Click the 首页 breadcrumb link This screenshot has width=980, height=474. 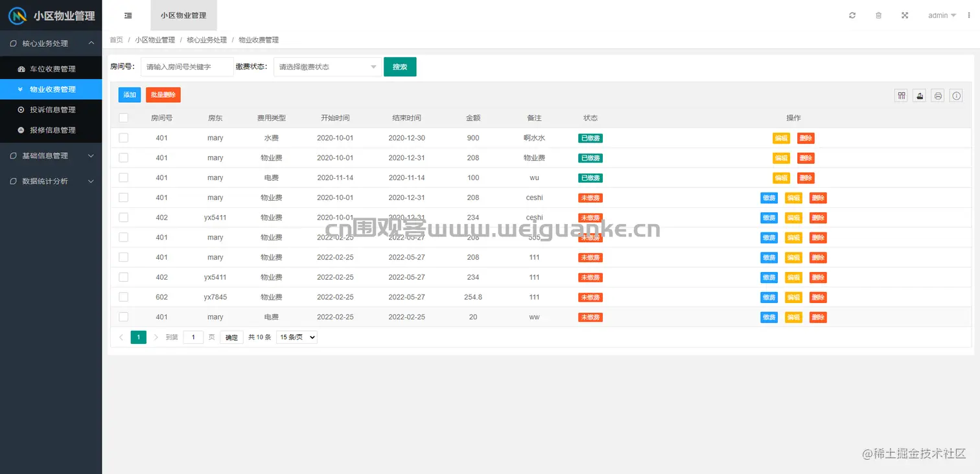(x=116, y=40)
